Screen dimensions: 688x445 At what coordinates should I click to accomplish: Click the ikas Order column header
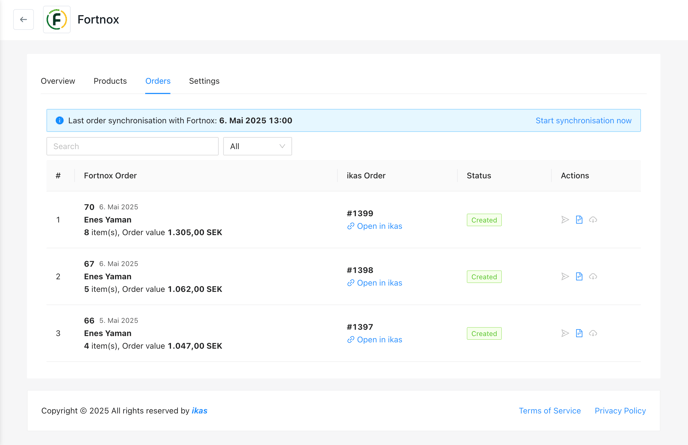click(366, 176)
